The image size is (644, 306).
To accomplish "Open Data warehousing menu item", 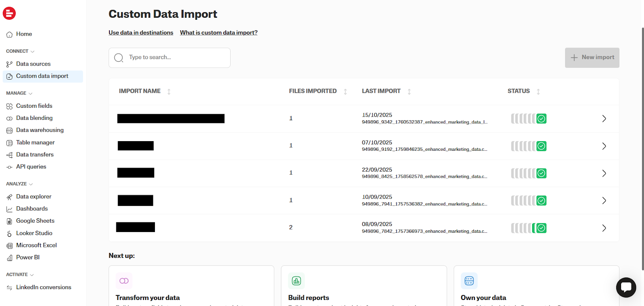I will (40, 130).
